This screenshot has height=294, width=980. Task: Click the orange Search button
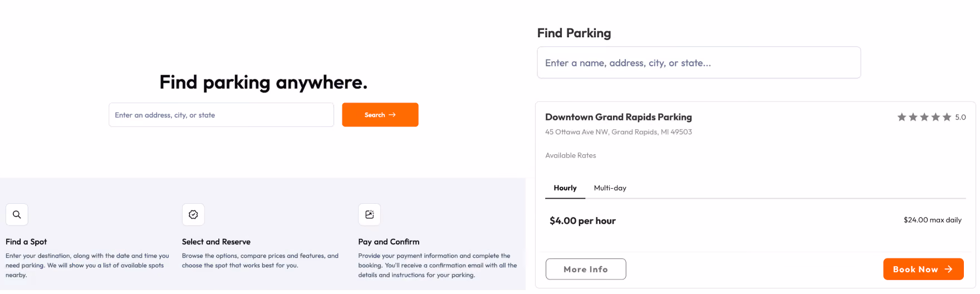[x=380, y=115]
